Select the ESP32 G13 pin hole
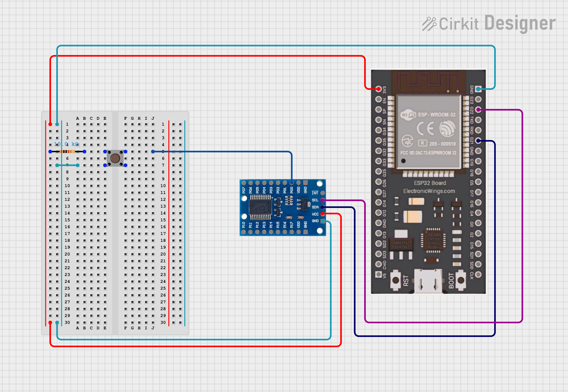Viewport: 568px width, 392px height. [378, 233]
